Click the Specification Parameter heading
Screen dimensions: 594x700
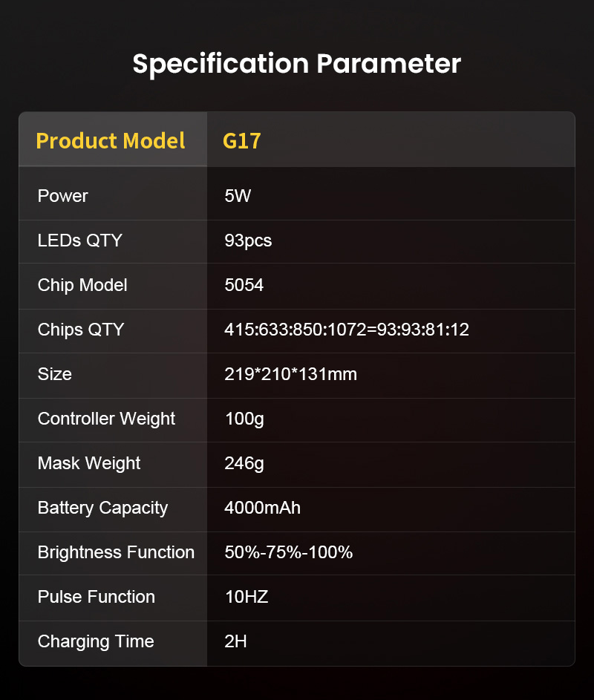pyautogui.click(x=297, y=64)
